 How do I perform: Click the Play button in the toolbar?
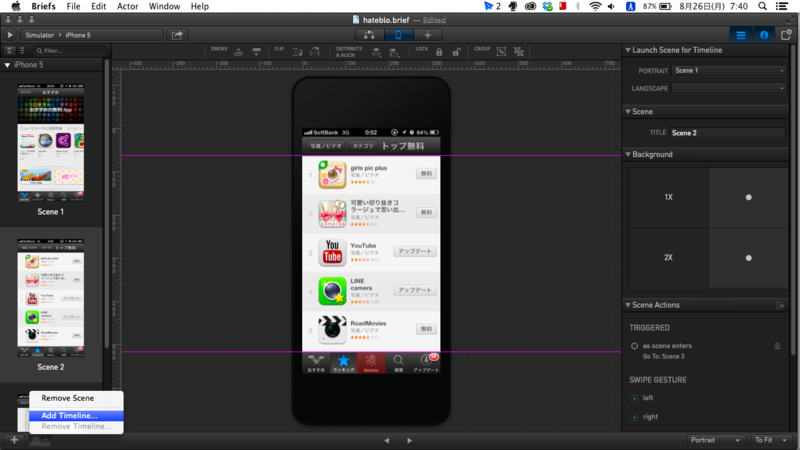pyautogui.click(x=10, y=35)
